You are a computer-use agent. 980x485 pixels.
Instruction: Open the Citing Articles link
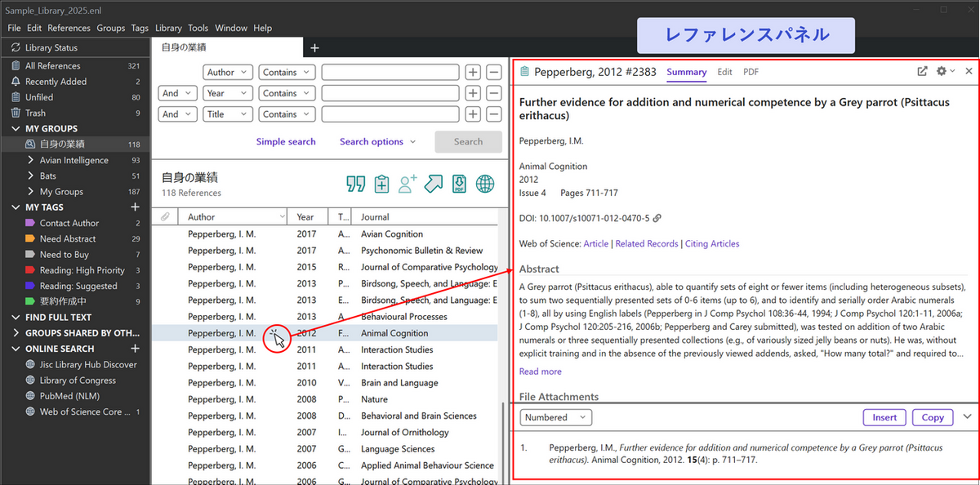point(712,243)
